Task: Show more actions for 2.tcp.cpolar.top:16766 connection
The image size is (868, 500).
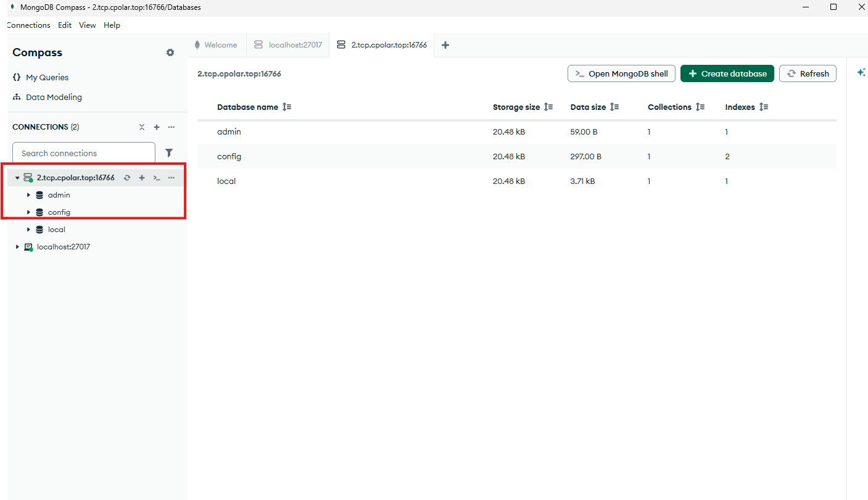Action: [x=172, y=178]
